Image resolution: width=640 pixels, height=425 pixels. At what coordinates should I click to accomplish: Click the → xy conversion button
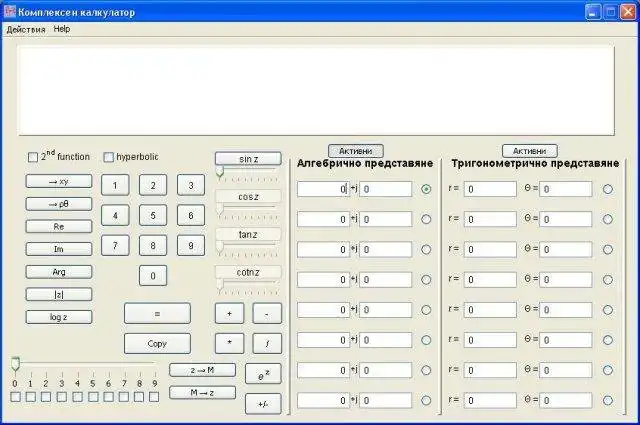(59, 182)
